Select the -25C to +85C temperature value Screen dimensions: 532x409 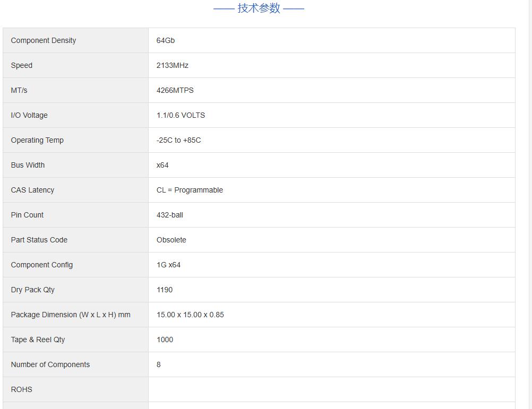178,140
